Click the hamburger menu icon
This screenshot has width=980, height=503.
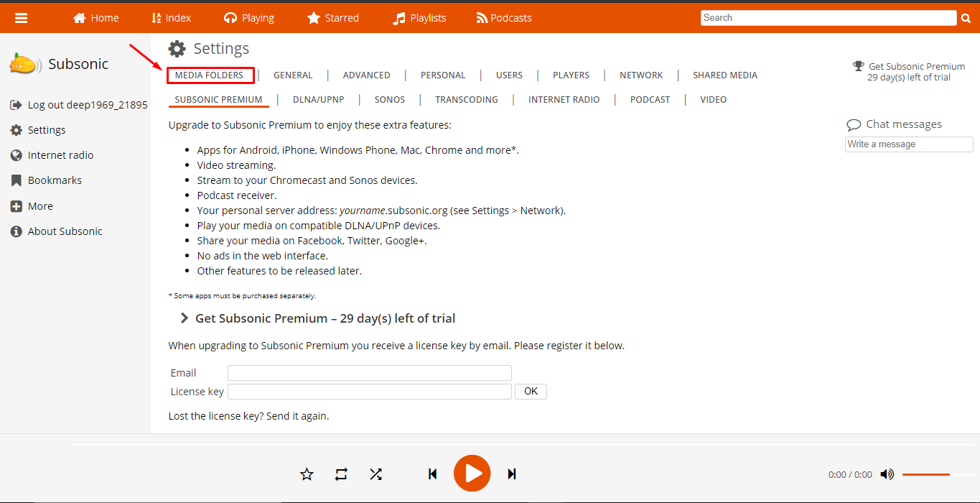click(22, 18)
